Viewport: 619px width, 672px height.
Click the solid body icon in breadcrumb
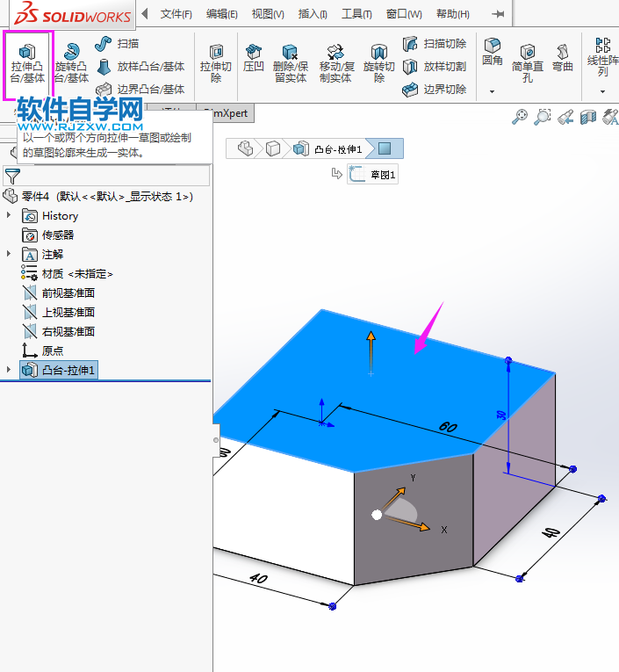pyautogui.click(x=273, y=148)
